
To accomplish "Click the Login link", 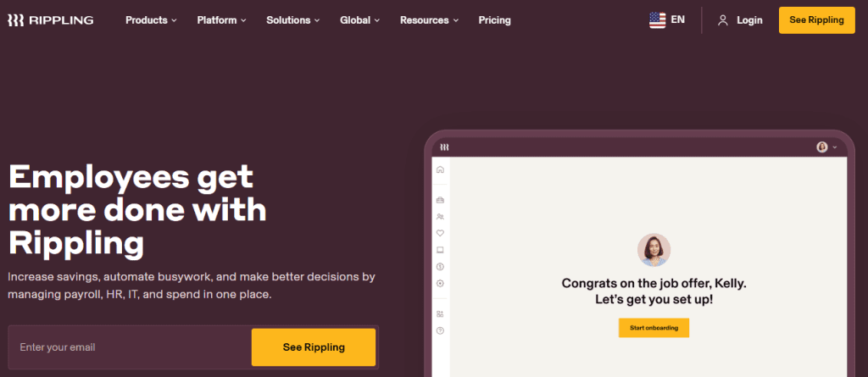I will (x=749, y=20).
